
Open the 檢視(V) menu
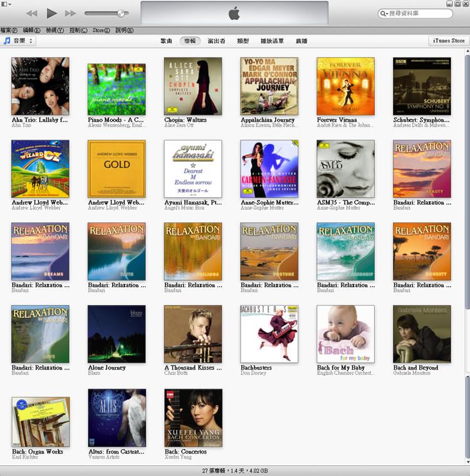[x=55, y=30]
